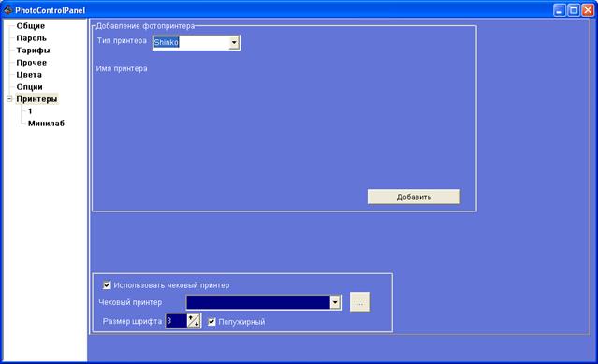The width and height of the screenshot is (598, 364).
Task: Click the Размер шрифта label
Action: pyautogui.click(x=132, y=321)
